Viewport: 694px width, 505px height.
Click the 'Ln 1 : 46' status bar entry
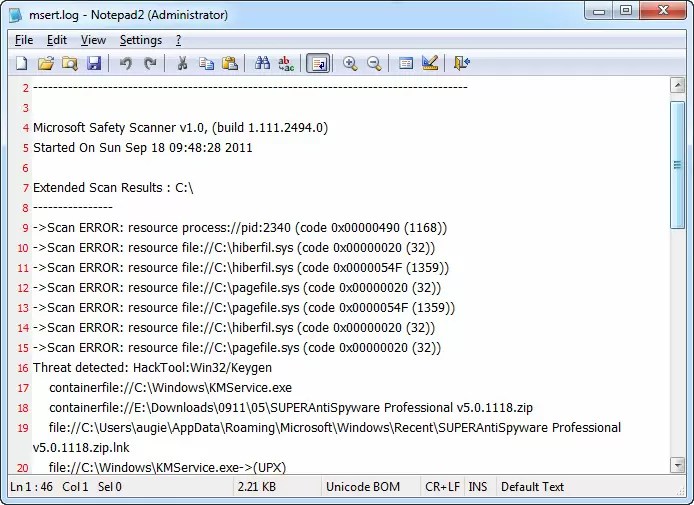[x=31, y=487]
